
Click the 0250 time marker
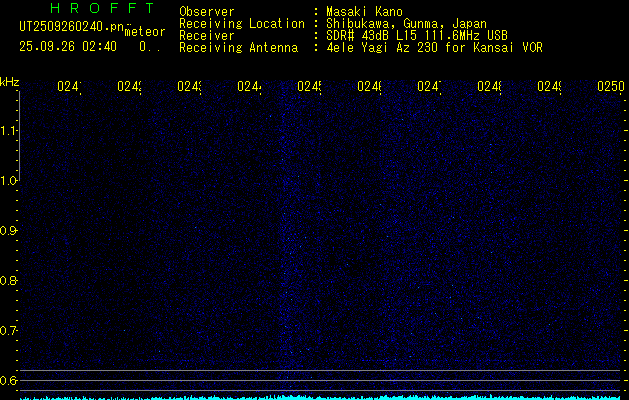pyautogui.click(x=611, y=86)
